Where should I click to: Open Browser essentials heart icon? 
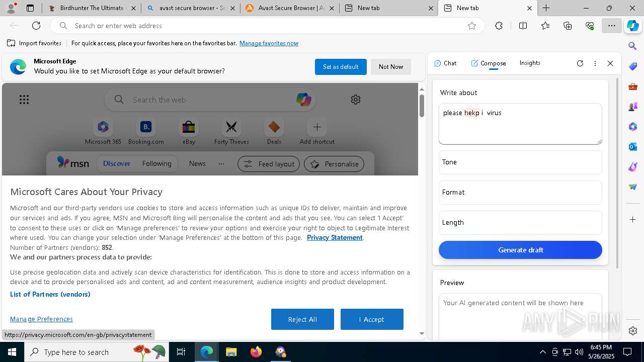[x=590, y=26]
